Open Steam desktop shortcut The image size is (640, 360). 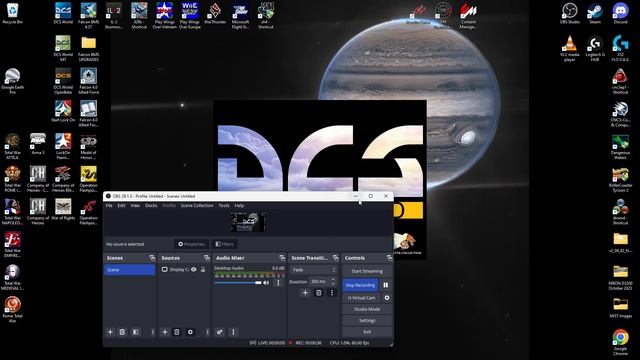click(595, 14)
